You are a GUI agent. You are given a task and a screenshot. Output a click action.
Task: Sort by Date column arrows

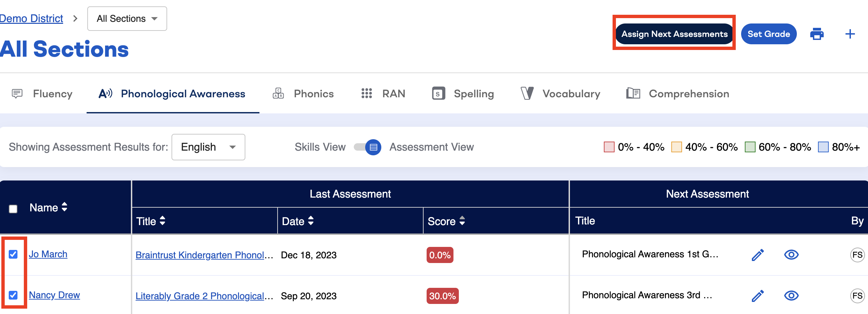(x=311, y=221)
